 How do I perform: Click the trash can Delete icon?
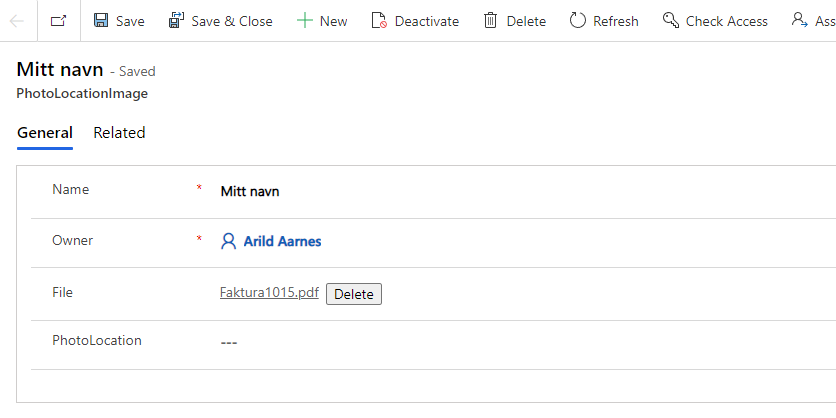coord(491,21)
